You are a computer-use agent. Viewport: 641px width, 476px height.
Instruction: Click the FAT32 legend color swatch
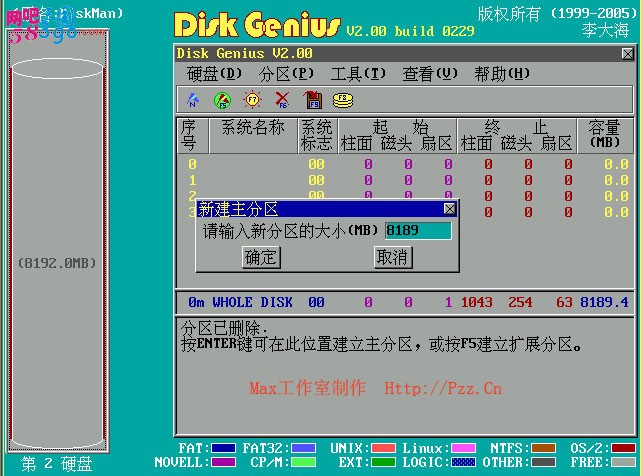point(303,448)
